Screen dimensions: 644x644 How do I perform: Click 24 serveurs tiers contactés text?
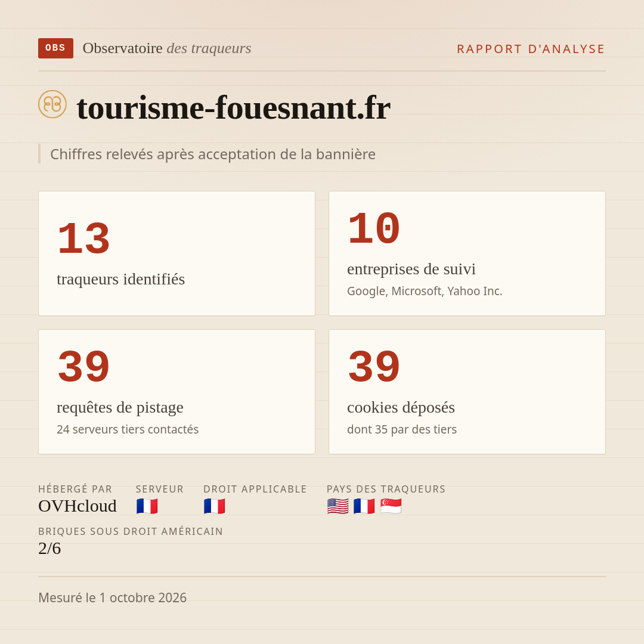pyautogui.click(x=128, y=429)
